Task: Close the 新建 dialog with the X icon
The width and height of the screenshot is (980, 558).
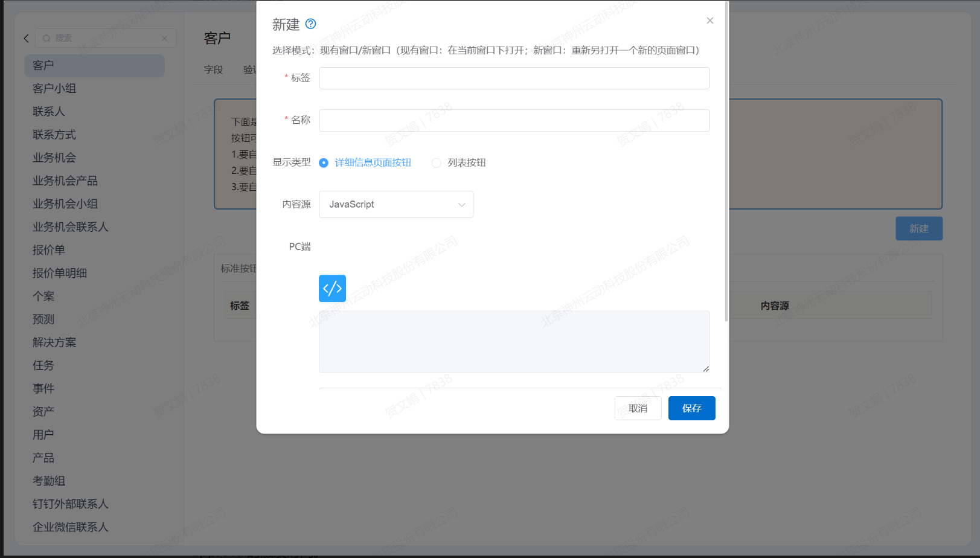Action: point(709,21)
